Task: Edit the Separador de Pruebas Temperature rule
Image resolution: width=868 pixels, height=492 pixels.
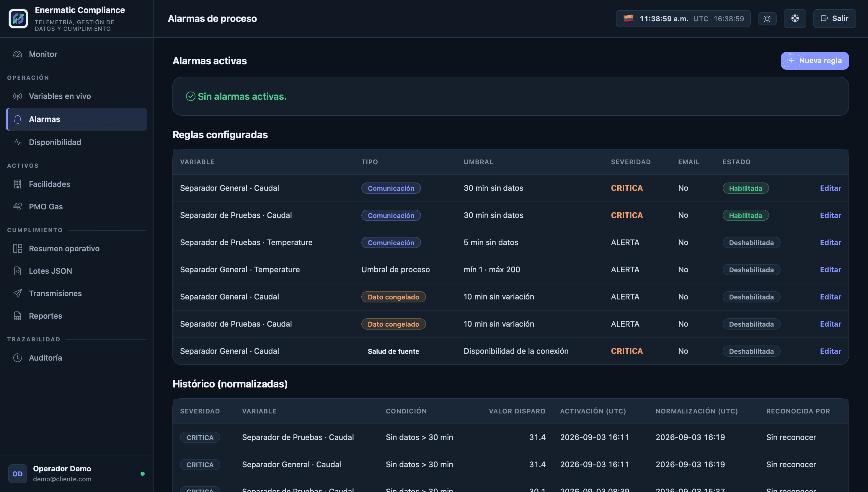Action: coord(831,243)
